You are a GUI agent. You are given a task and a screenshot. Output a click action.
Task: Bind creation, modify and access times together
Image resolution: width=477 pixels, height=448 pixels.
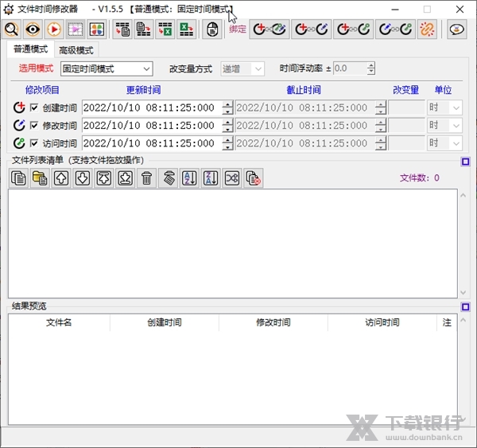270,29
